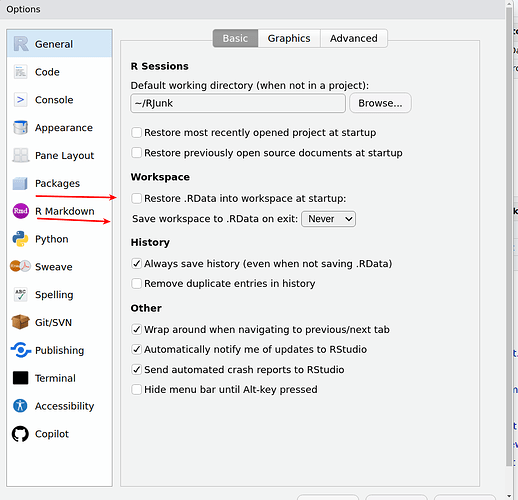Select General in the options sidebar
The image size is (518, 500).
[x=59, y=44]
